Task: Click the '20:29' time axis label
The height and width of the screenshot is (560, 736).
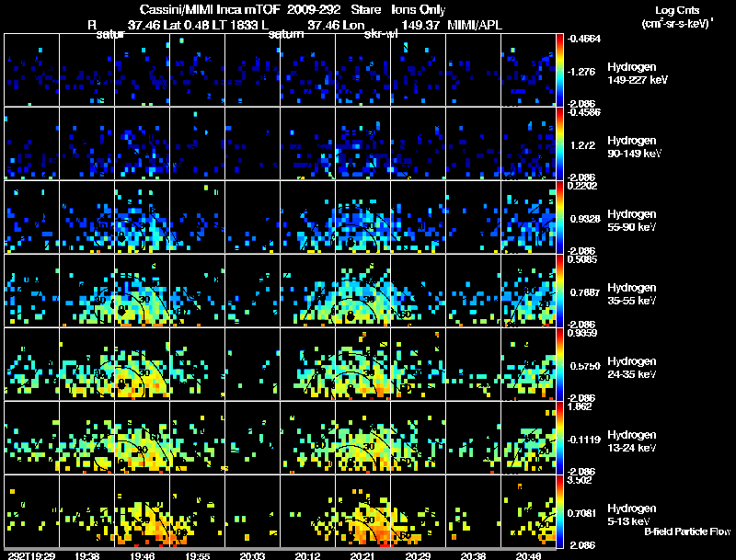Action: point(418,555)
